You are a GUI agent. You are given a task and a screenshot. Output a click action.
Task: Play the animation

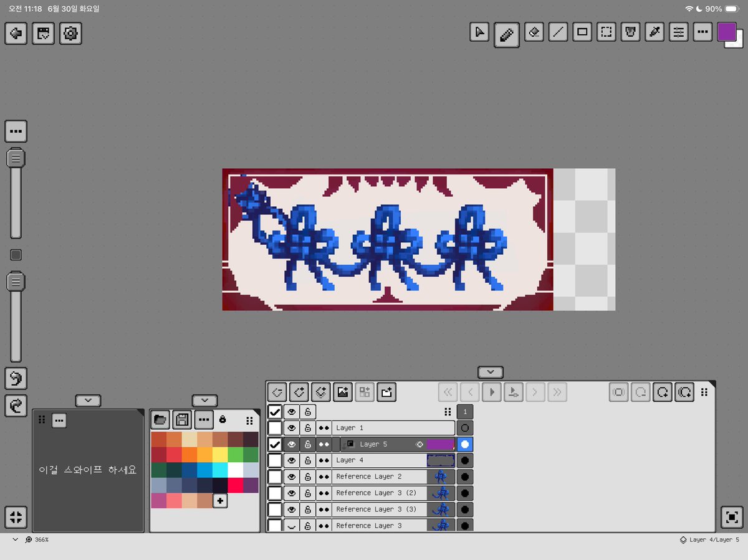tap(492, 392)
